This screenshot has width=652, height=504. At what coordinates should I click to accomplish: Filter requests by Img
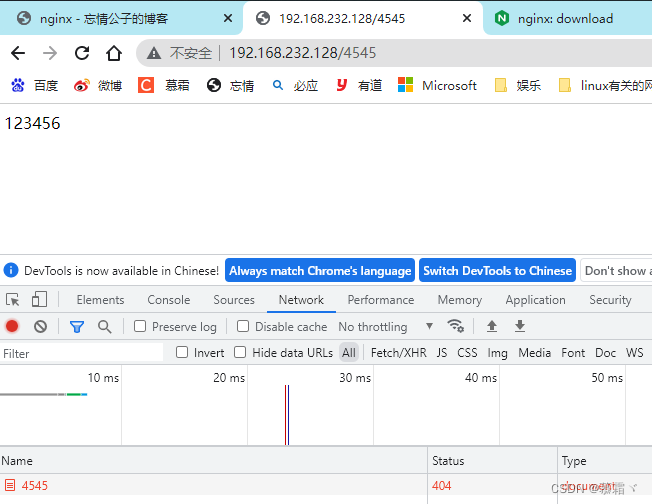[497, 353]
